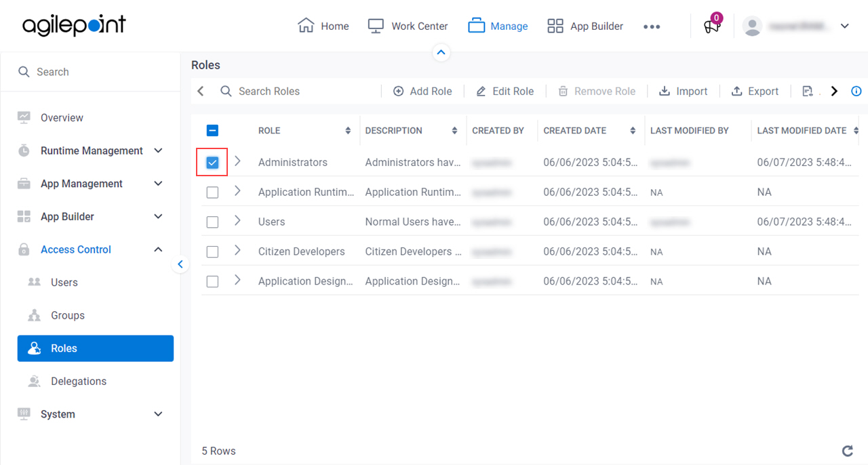Click the Overview chart icon in sidebar
The image size is (868, 465).
(x=24, y=117)
